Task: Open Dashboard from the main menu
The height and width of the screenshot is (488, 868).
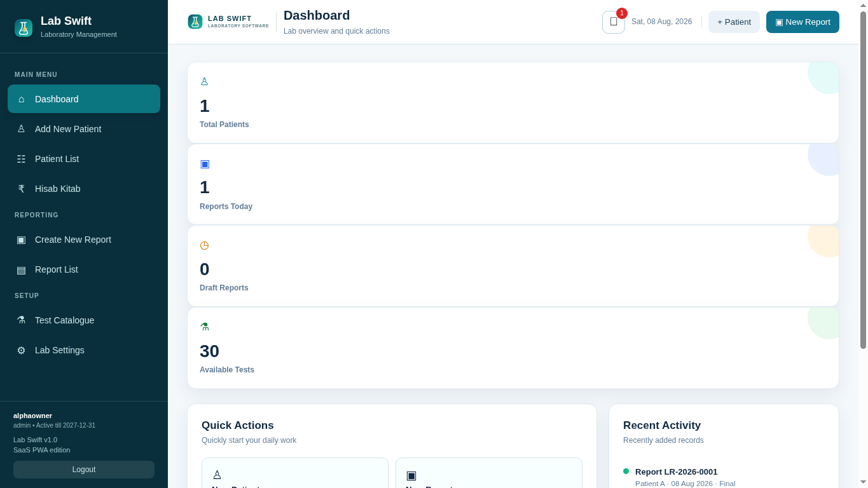Action: point(84,99)
